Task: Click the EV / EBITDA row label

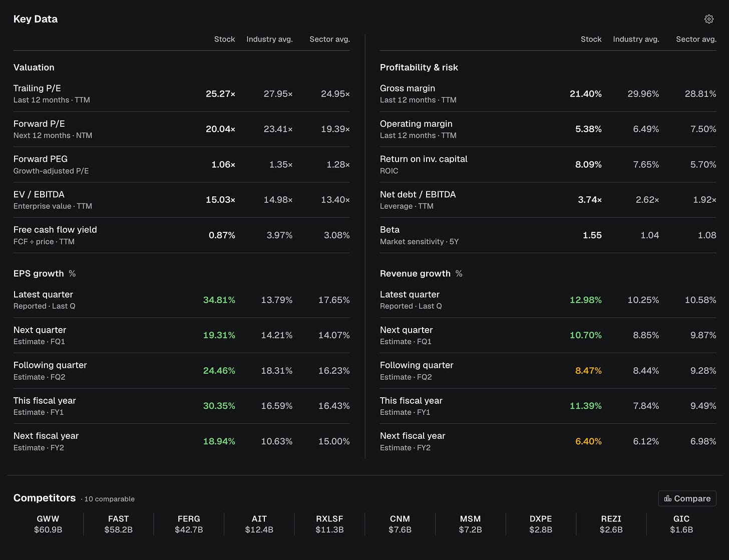Action: tap(39, 194)
